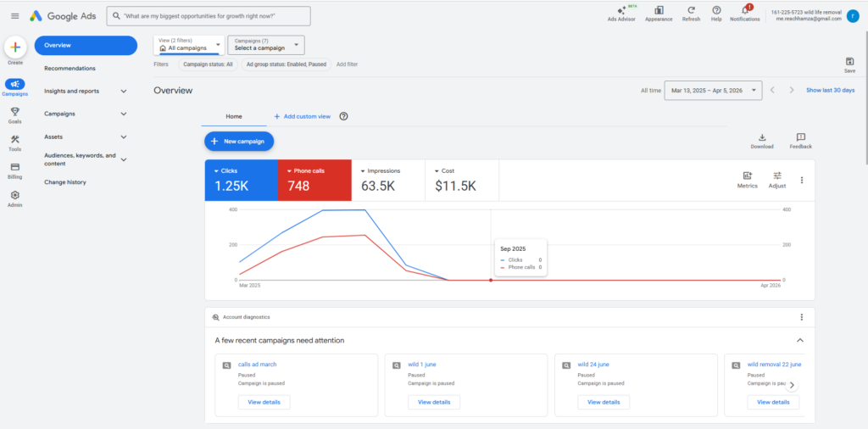
Task: View details for wild 24 june
Action: tap(604, 402)
